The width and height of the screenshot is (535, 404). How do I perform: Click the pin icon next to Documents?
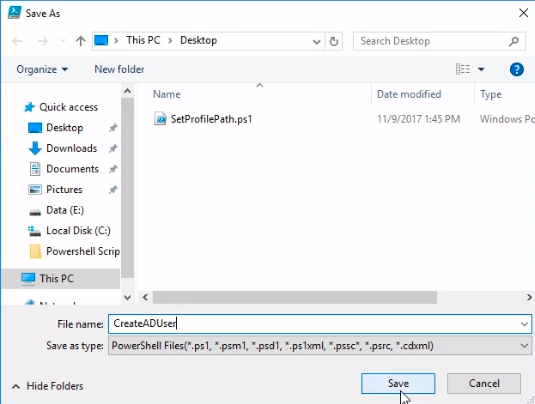(x=113, y=169)
